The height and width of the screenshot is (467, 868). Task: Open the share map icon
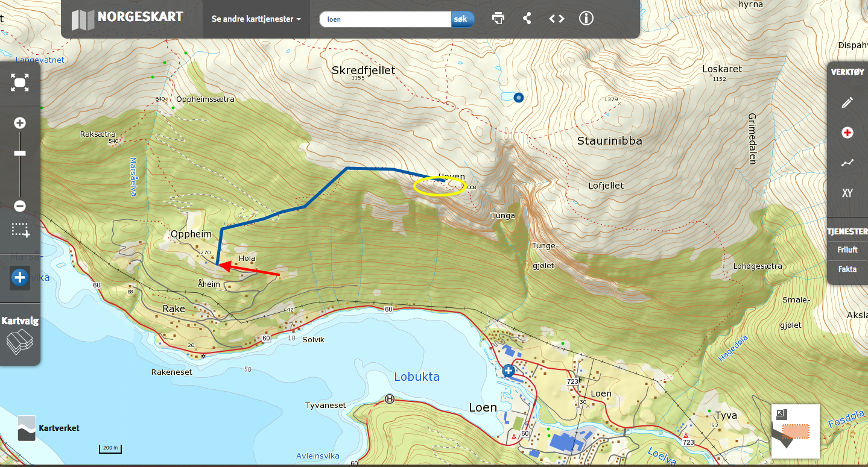pyautogui.click(x=527, y=18)
